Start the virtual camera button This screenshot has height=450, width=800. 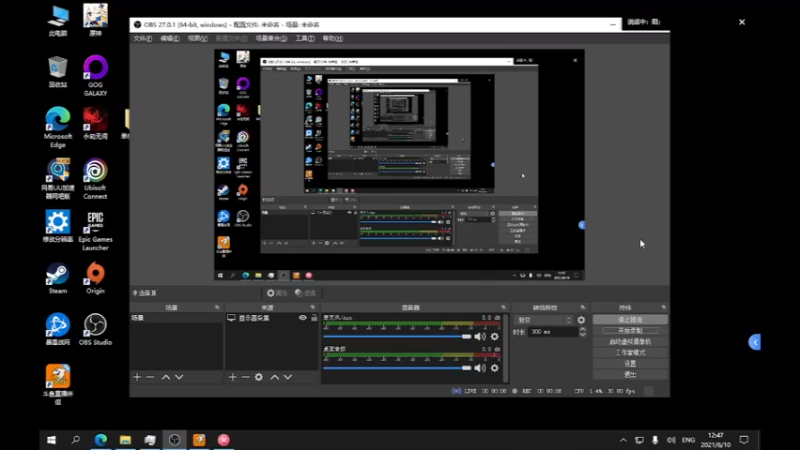(x=630, y=342)
